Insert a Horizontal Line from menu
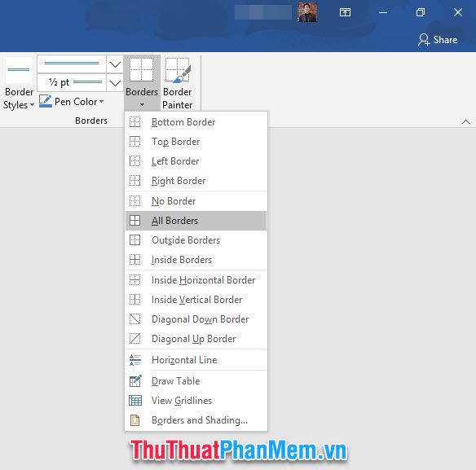This screenshot has width=476, height=470. (196, 360)
